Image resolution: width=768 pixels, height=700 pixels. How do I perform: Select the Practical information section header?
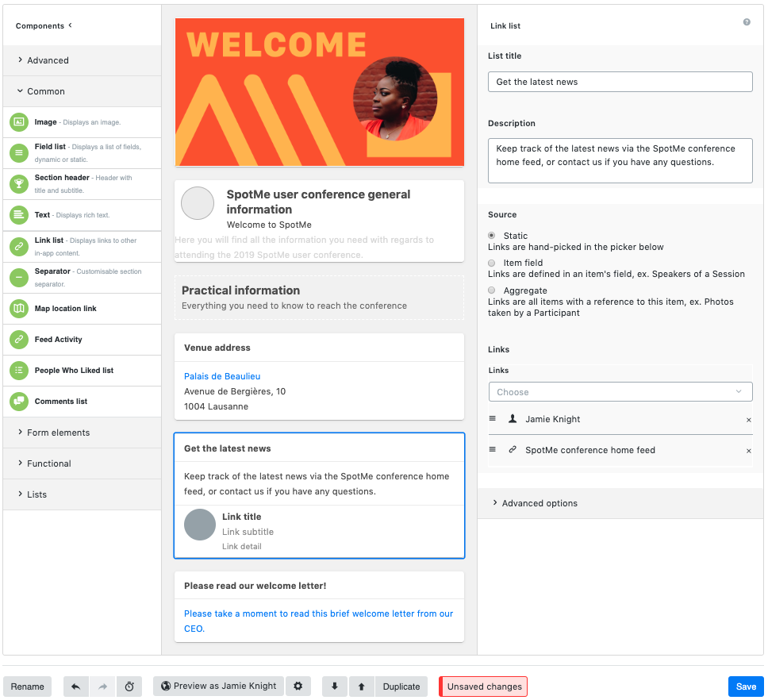[x=320, y=298]
